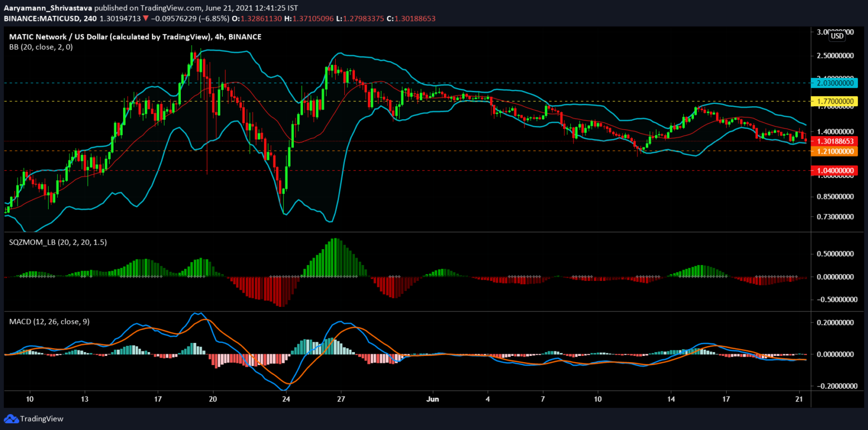Select the SQZMOM_LB (20, 2, 20, 1.5) label
The width and height of the screenshot is (868, 430).
pyautogui.click(x=58, y=242)
